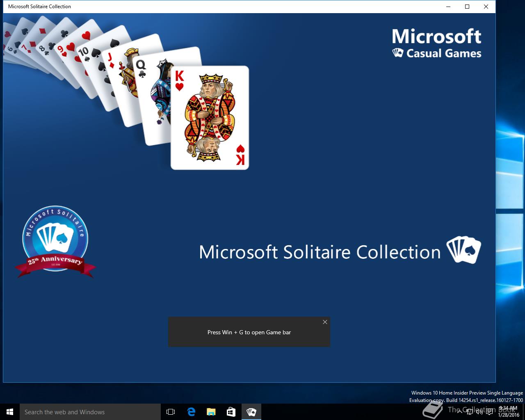The height and width of the screenshot is (420, 525).
Task: Click the Search the web and Windows box
Action: click(x=90, y=412)
